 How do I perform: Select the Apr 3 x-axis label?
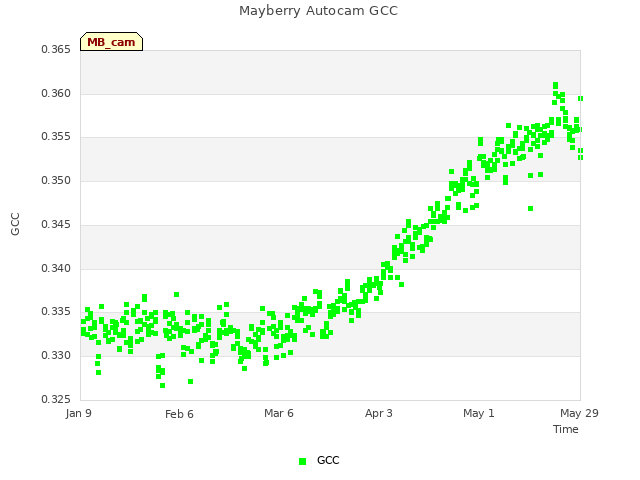click(379, 413)
